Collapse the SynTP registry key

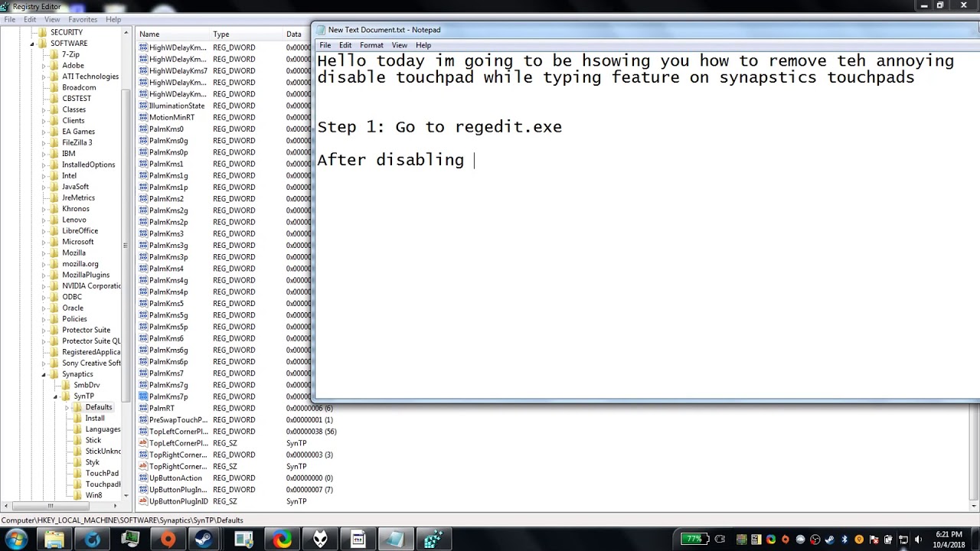pyautogui.click(x=55, y=396)
